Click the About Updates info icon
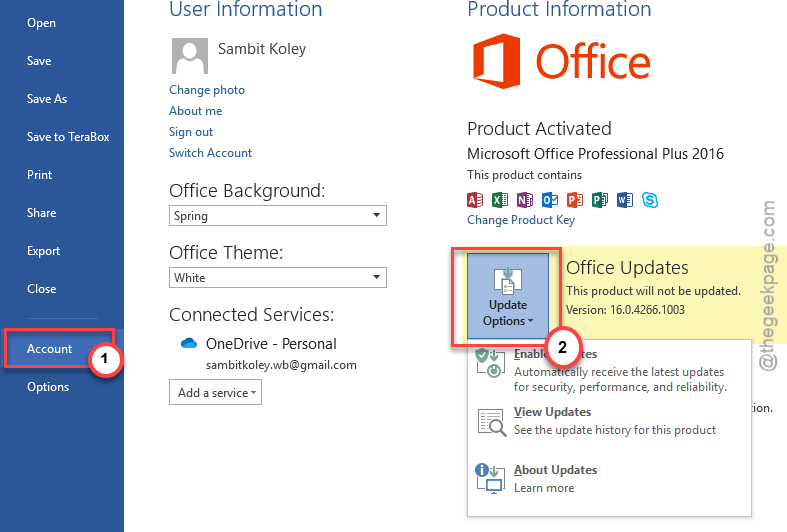Viewport: 787px width, 532px height. tap(490, 478)
